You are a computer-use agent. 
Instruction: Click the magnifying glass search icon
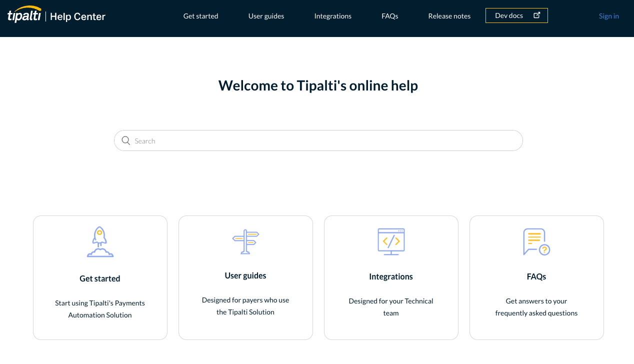click(x=126, y=140)
